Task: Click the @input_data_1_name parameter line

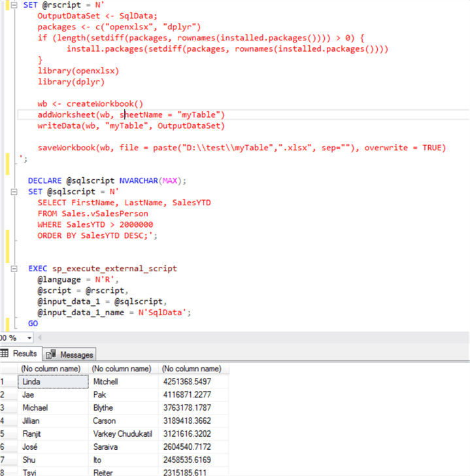Action: tap(114, 313)
